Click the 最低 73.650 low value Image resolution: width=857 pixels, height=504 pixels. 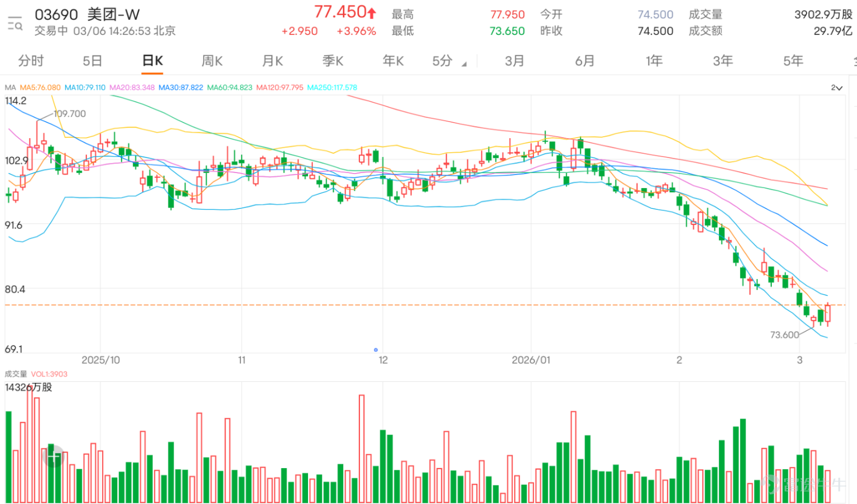[507, 31]
